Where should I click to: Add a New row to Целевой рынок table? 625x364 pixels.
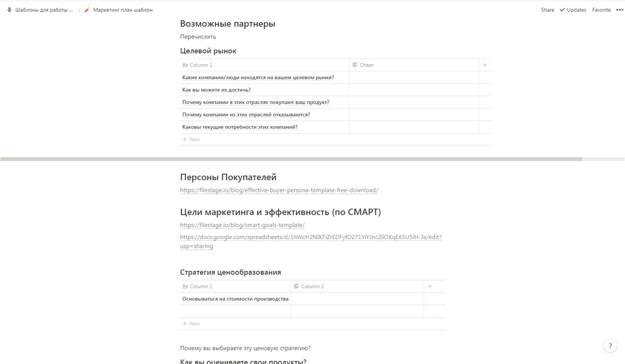335,139
